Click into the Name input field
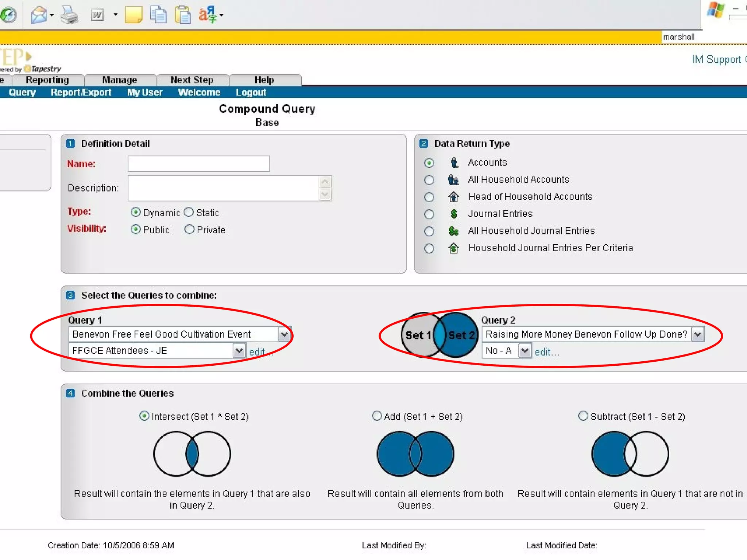The width and height of the screenshot is (747, 560). pyautogui.click(x=199, y=164)
